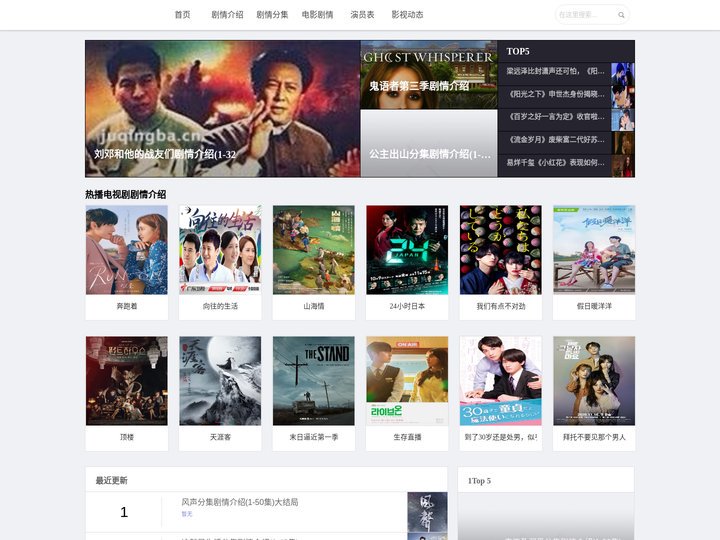720x540 pixels.
Task: Click the 山海情 title text
Action: [x=314, y=306]
